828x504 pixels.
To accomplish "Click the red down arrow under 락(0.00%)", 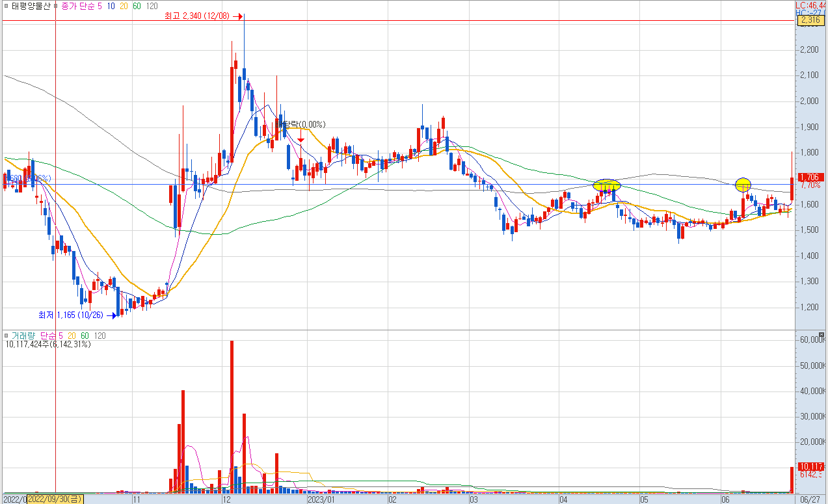I will tap(300, 139).
